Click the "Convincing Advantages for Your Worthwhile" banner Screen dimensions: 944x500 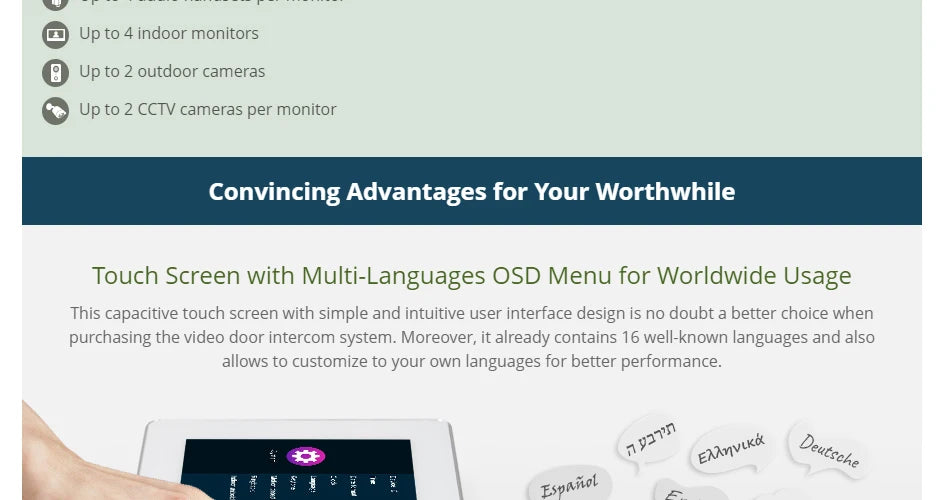click(x=471, y=191)
